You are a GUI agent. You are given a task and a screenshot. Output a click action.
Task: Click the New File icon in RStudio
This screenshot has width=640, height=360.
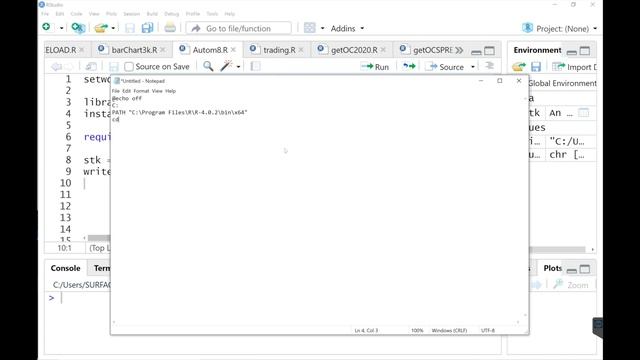point(47,27)
